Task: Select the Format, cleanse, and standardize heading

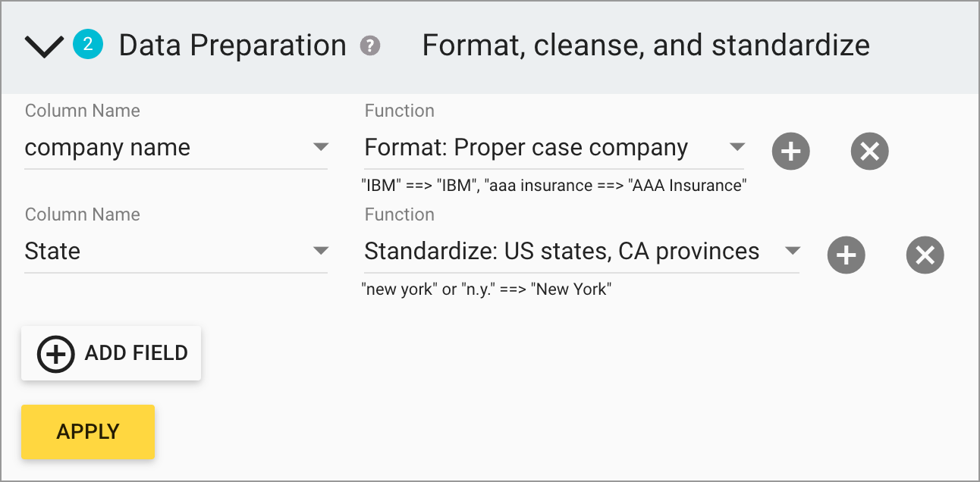Action: point(645,45)
